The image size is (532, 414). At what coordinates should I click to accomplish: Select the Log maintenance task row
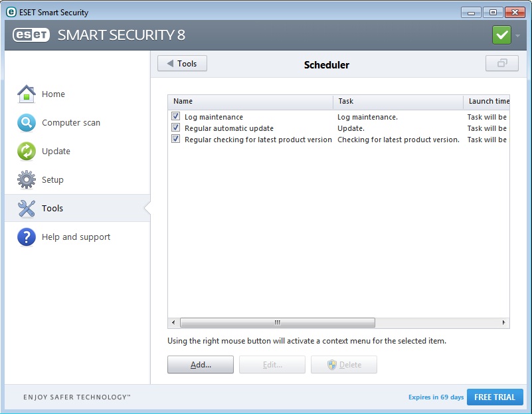339,117
